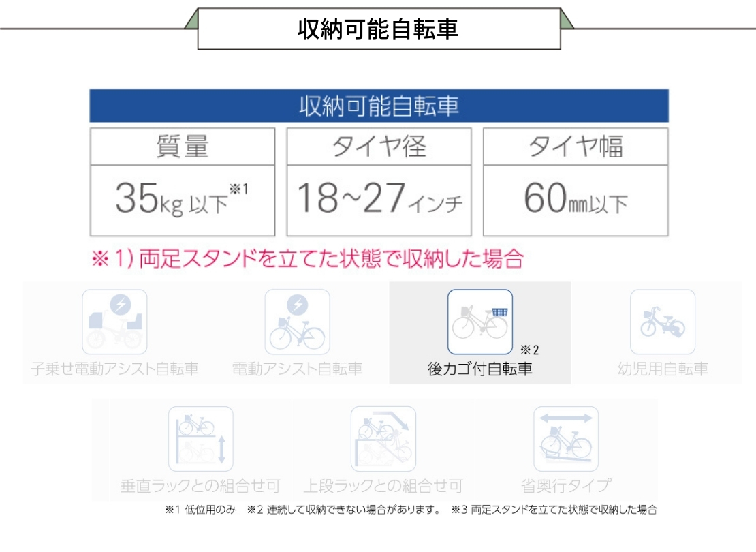756x552 pixels.
Task: Click the upper rack combination icon
Action: tap(383, 439)
